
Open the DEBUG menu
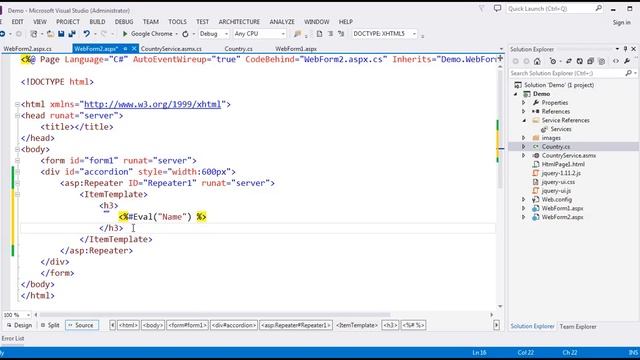tap(124, 22)
